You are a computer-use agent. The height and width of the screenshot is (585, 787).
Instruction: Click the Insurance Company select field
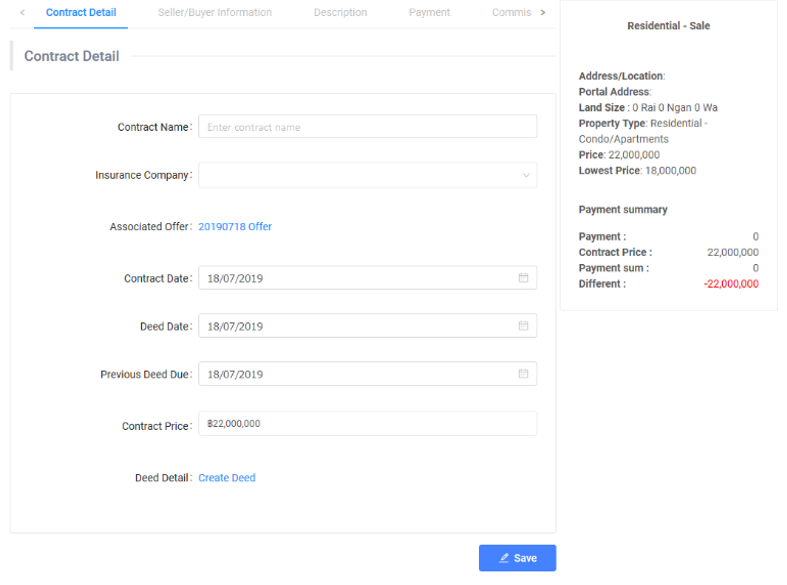(x=360, y=176)
